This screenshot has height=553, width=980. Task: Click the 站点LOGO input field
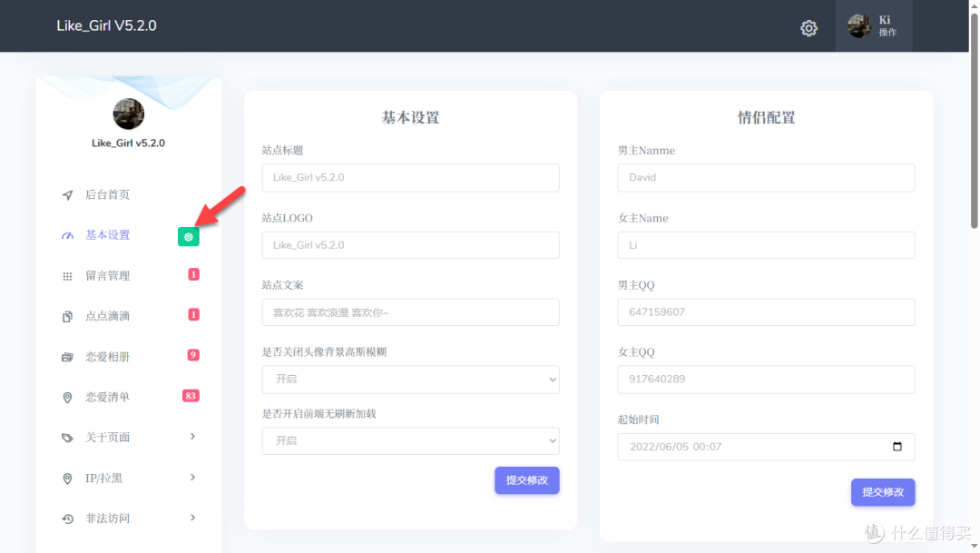pyautogui.click(x=411, y=245)
